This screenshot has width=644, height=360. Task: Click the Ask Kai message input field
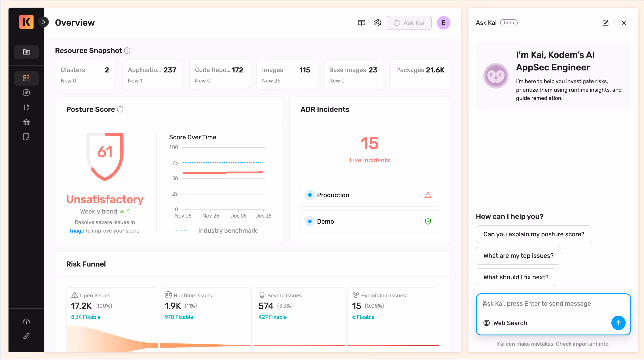tap(545, 303)
